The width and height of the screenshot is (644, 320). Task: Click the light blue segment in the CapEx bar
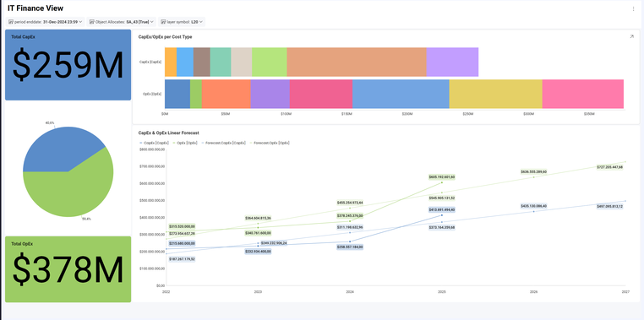point(185,62)
